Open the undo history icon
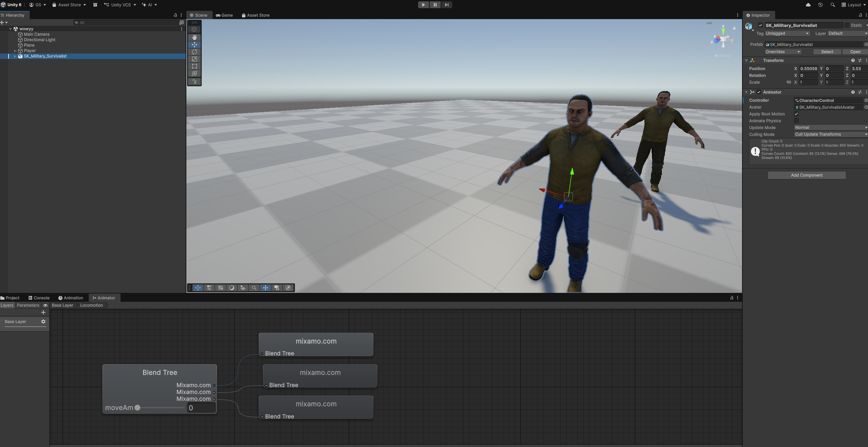The height and width of the screenshot is (447, 868). click(x=820, y=5)
